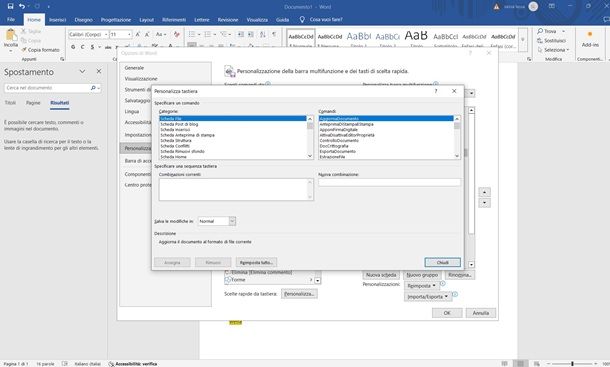The height and width of the screenshot is (367, 610).
Task: Click the bullet list icon
Action: click(x=192, y=34)
